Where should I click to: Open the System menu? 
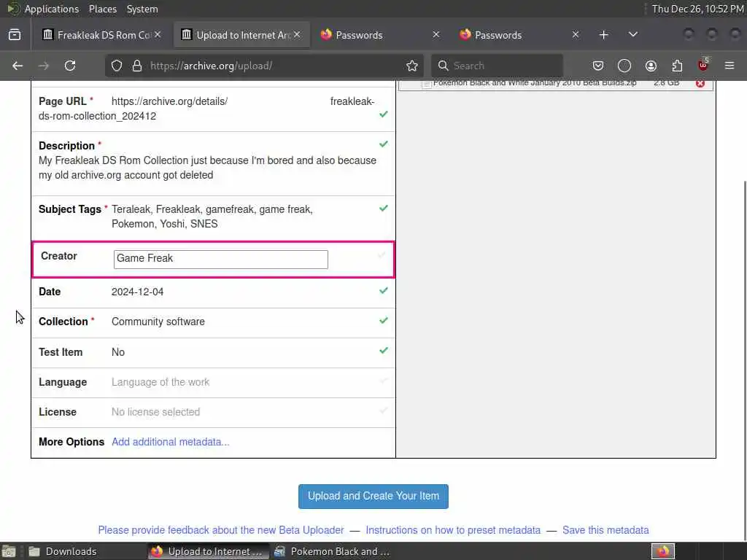[142, 9]
